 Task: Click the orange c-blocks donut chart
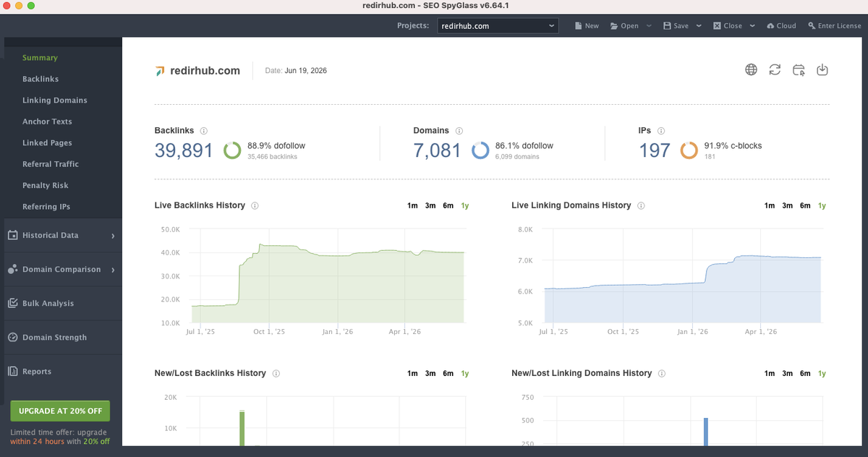[689, 150]
